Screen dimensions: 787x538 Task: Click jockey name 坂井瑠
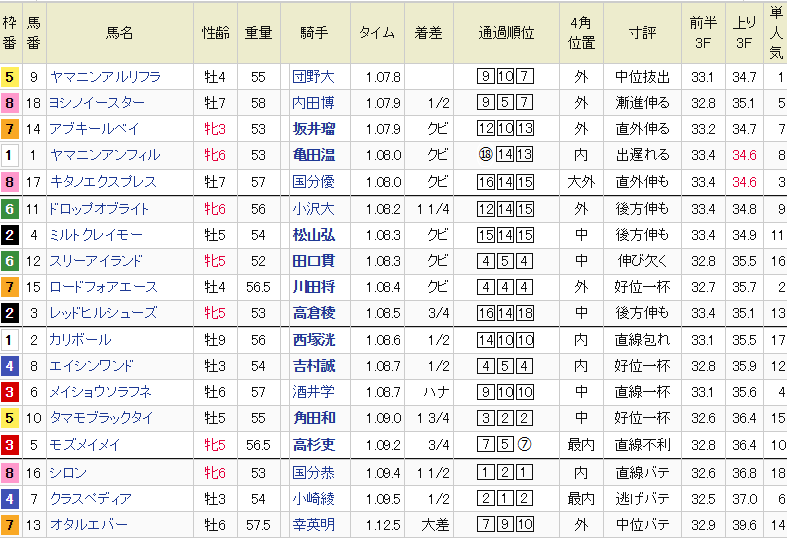(x=313, y=129)
